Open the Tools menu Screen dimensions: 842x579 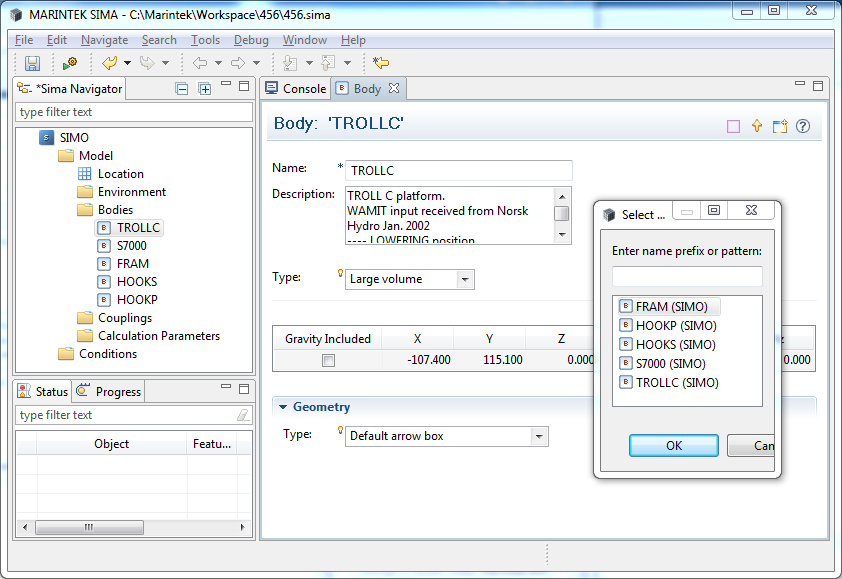pyautogui.click(x=205, y=40)
